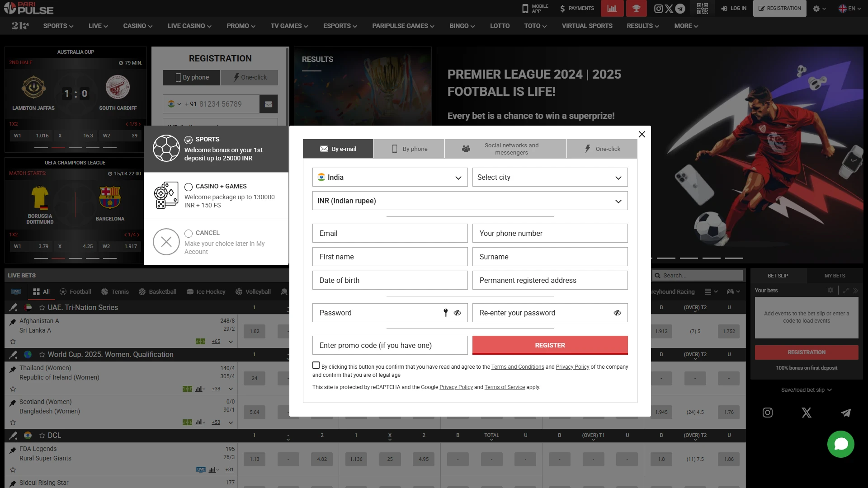Open the Instagram page from the header

[659, 8]
